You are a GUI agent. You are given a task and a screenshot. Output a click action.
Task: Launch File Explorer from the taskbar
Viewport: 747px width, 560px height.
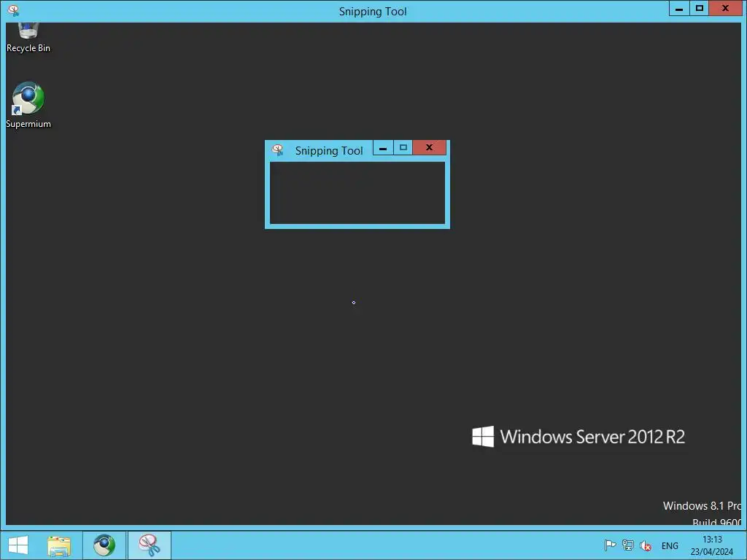coord(59,545)
